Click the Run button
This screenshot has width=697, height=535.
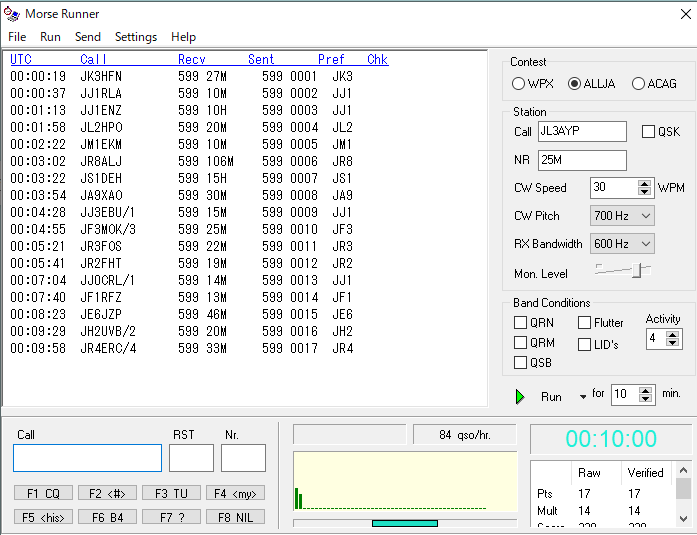pyautogui.click(x=551, y=397)
